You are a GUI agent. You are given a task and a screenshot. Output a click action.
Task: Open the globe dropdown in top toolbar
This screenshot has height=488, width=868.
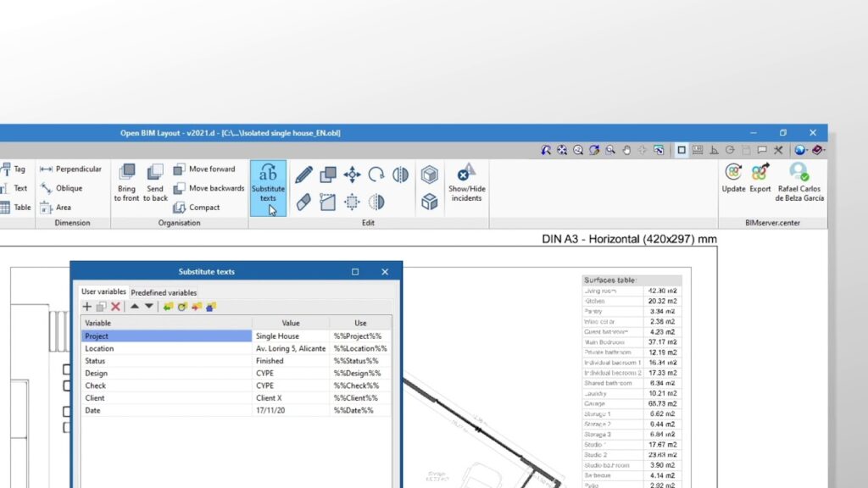click(800, 150)
